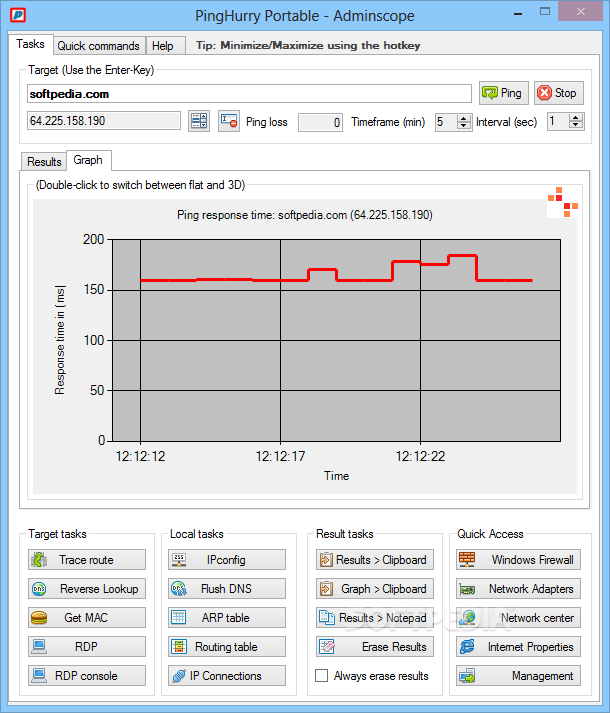Click the 12:12:12 time axis label
Screen dimensions: 610x713
pos(141,456)
